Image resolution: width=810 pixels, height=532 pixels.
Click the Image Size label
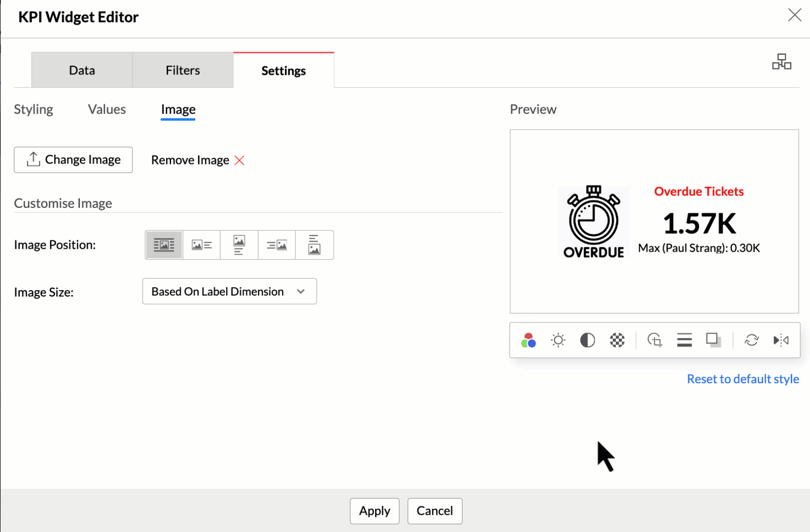(44, 292)
